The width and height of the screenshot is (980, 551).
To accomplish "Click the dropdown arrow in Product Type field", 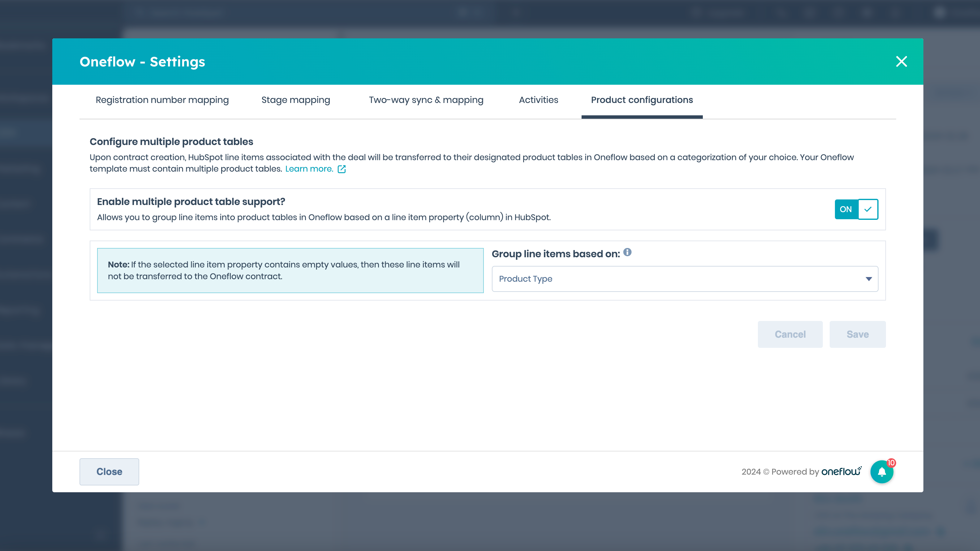I will pyautogui.click(x=869, y=279).
